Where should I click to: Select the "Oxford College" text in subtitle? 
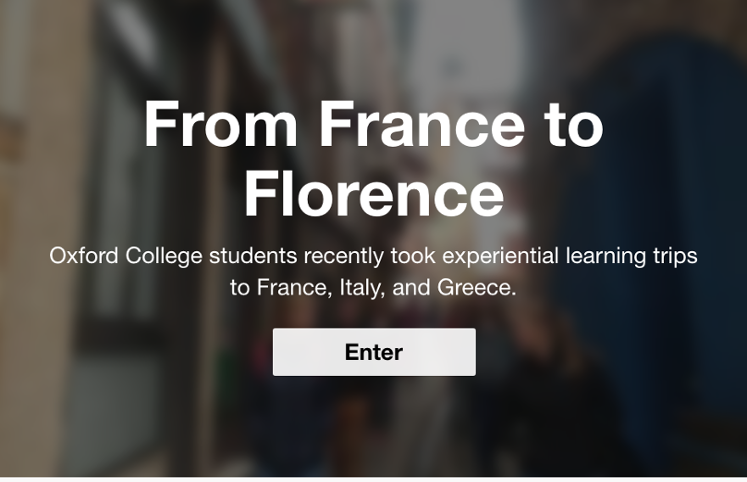point(126,256)
